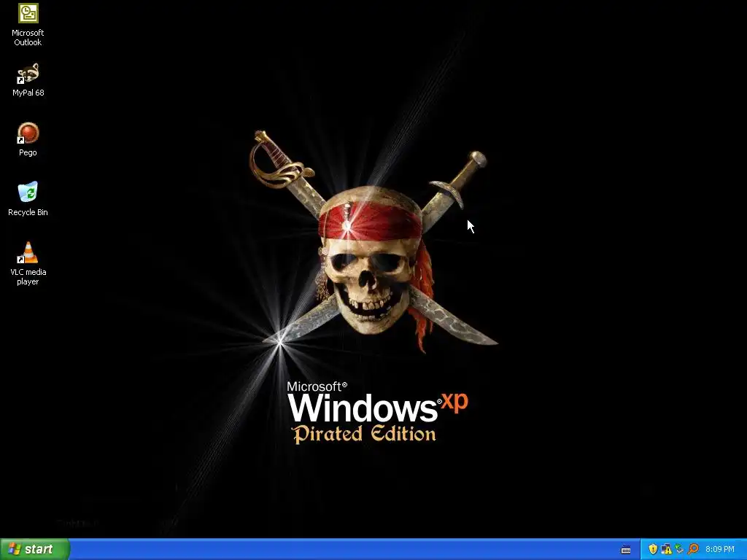This screenshot has width=747, height=560.
Task: Open the Start menu
Action: click(x=35, y=549)
